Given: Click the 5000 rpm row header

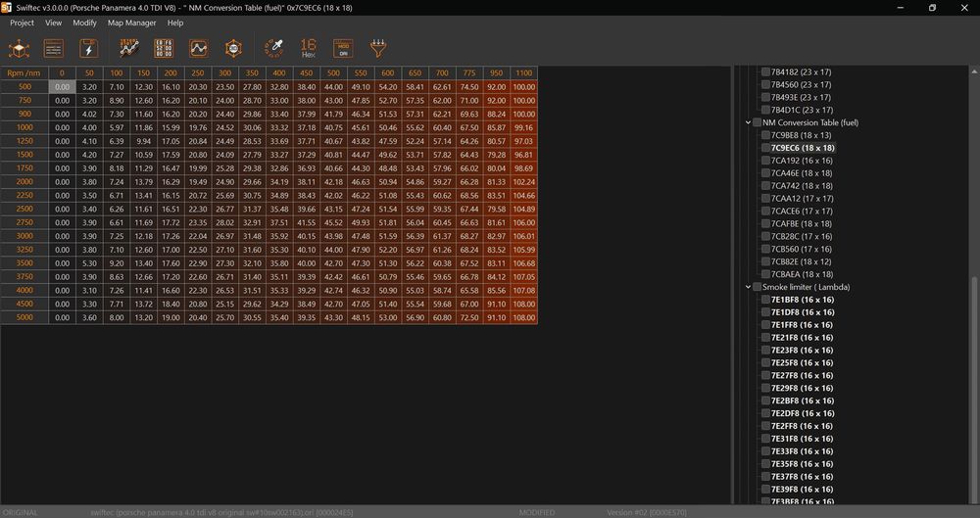Looking at the screenshot, I should [x=24, y=317].
